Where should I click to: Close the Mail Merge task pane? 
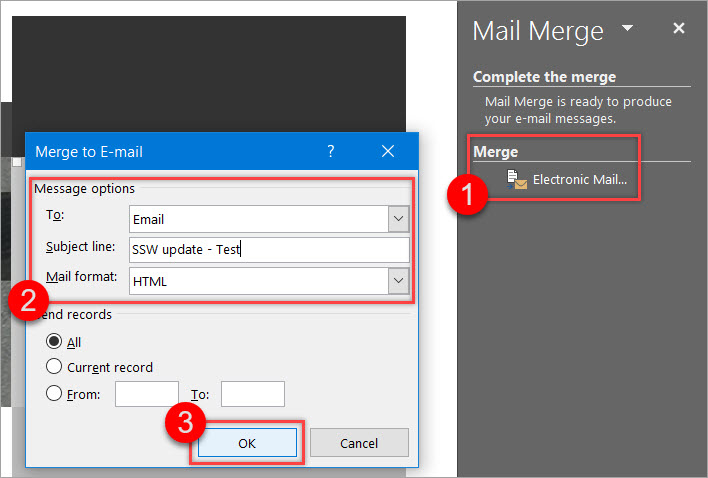point(679,28)
